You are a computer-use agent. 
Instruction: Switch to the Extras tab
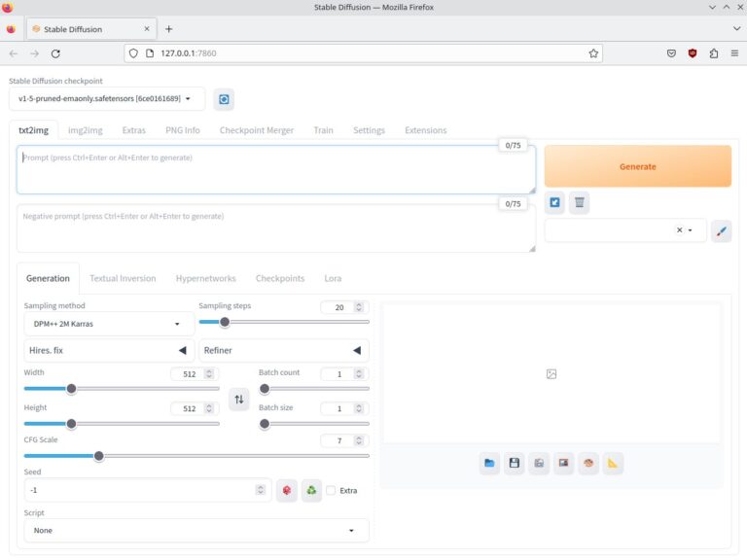click(134, 130)
